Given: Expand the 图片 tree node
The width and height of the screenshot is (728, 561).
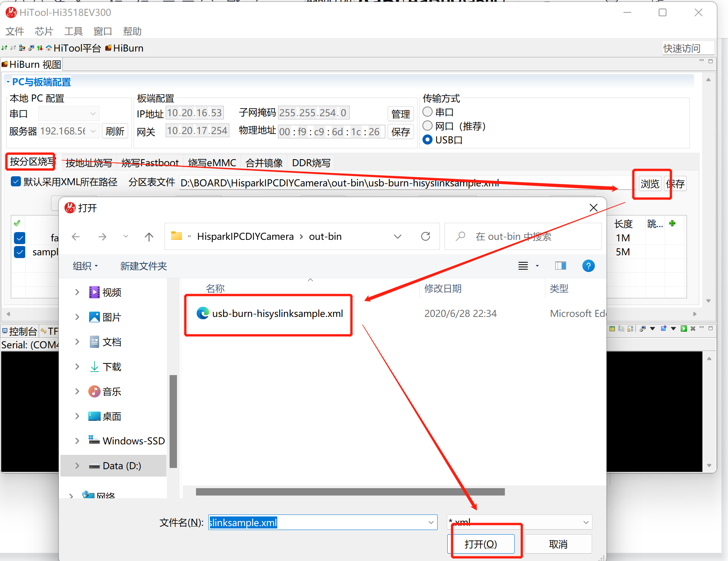Looking at the screenshot, I should click(77, 317).
